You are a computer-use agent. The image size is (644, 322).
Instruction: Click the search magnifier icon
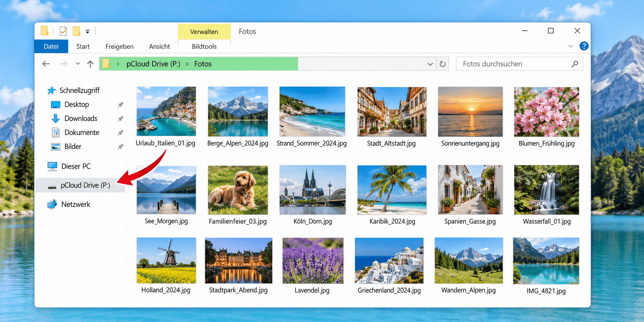point(575,64)
